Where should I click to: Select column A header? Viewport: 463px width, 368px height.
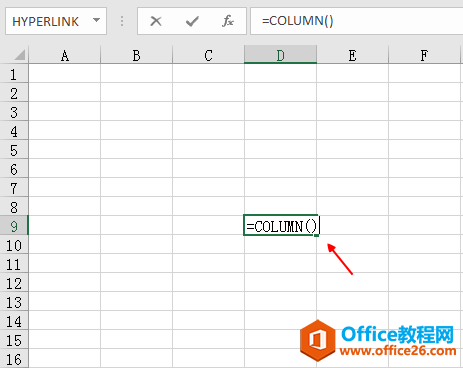point(65,55)
